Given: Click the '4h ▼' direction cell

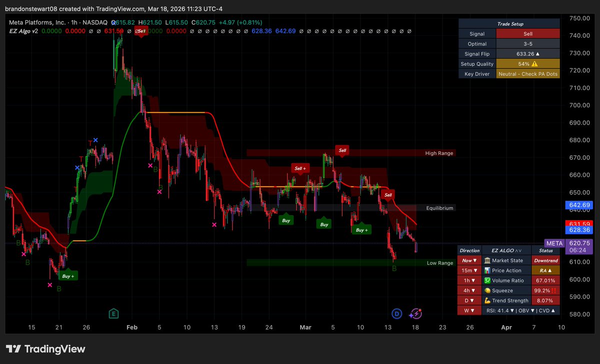Looking at the screenshot, I should point(469,291).
